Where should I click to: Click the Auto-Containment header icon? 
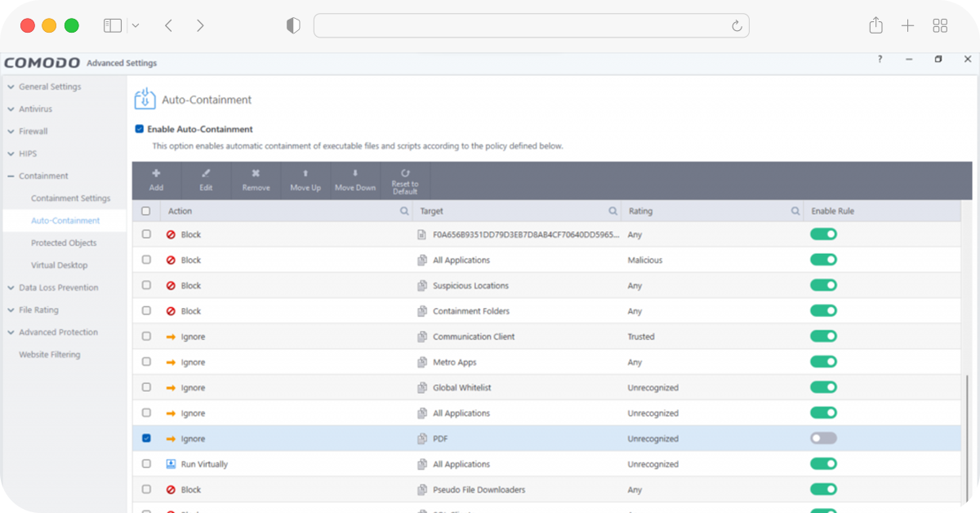[145, 99]
